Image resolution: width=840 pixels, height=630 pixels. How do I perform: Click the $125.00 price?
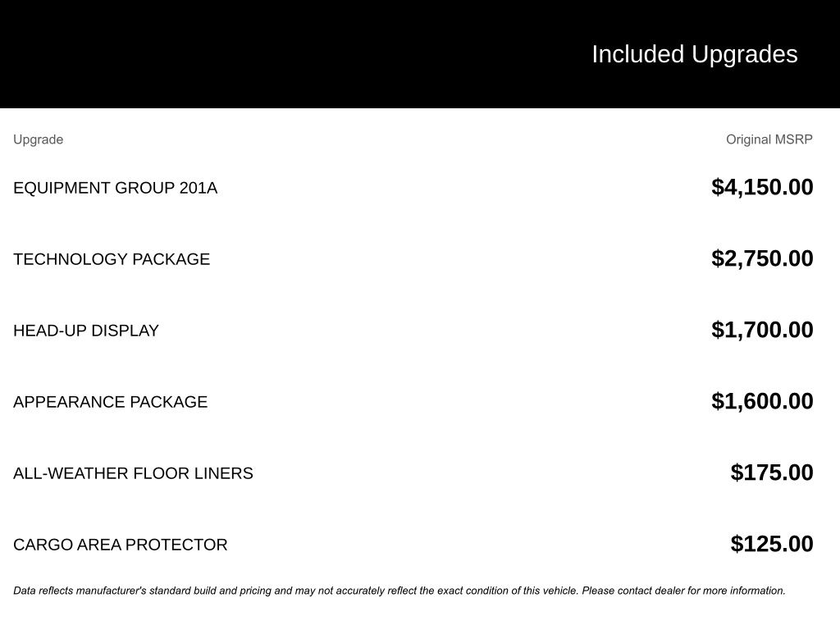(772, 544)
